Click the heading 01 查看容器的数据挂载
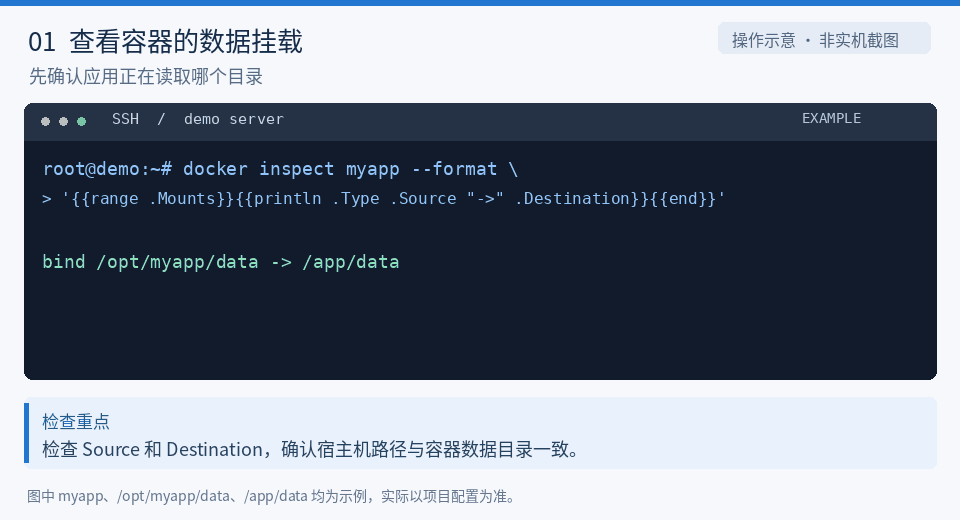Screen dimensions: 960x520 (165, 42)
